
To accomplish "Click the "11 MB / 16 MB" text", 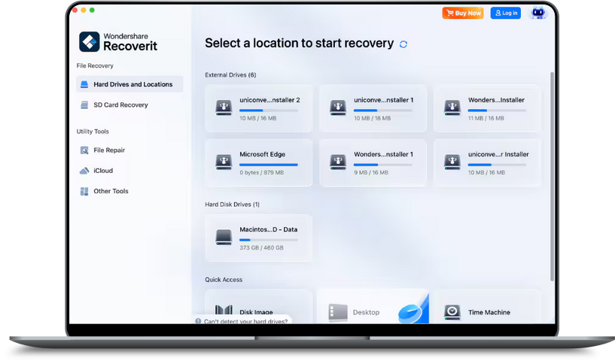I will pos(486,118).
